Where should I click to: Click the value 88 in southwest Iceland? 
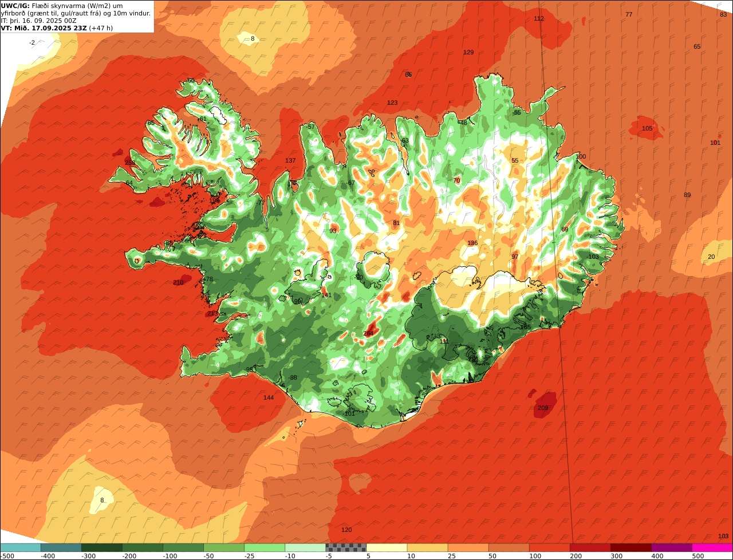pyautogui.click(x=294, y=377)
